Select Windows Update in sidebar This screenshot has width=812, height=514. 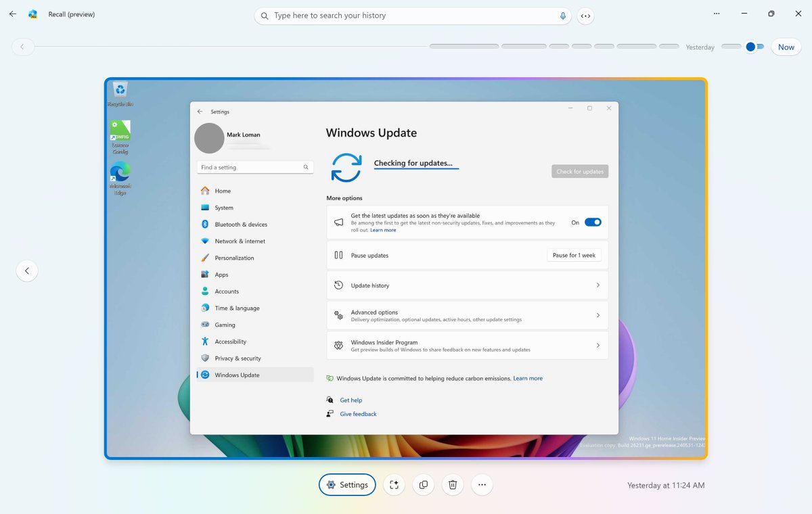[255, 375]
